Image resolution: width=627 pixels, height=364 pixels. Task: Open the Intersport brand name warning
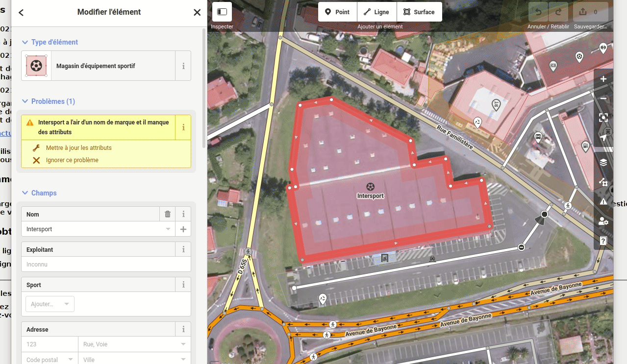[x=98, y=127]
